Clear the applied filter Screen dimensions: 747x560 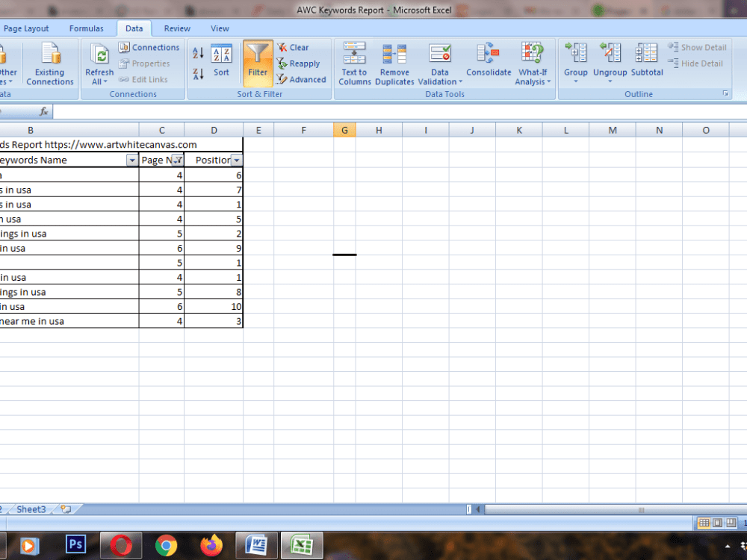click(x=293, y=47)
